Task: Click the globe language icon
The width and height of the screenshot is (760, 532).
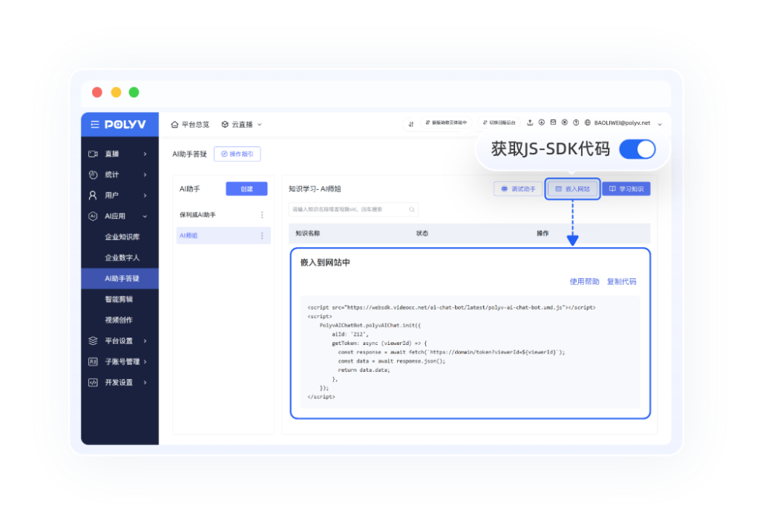Action: pos(587,122)
